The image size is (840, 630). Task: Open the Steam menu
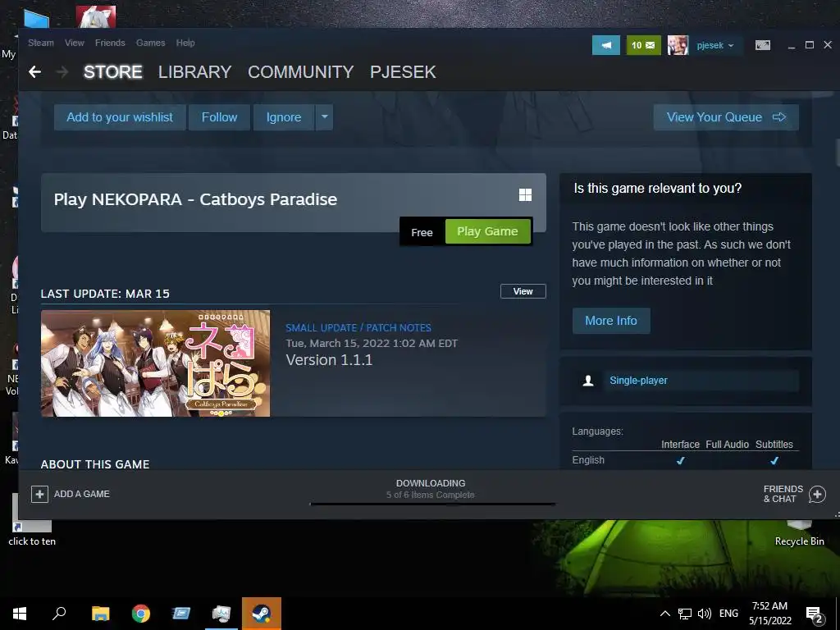coord(41,43)
